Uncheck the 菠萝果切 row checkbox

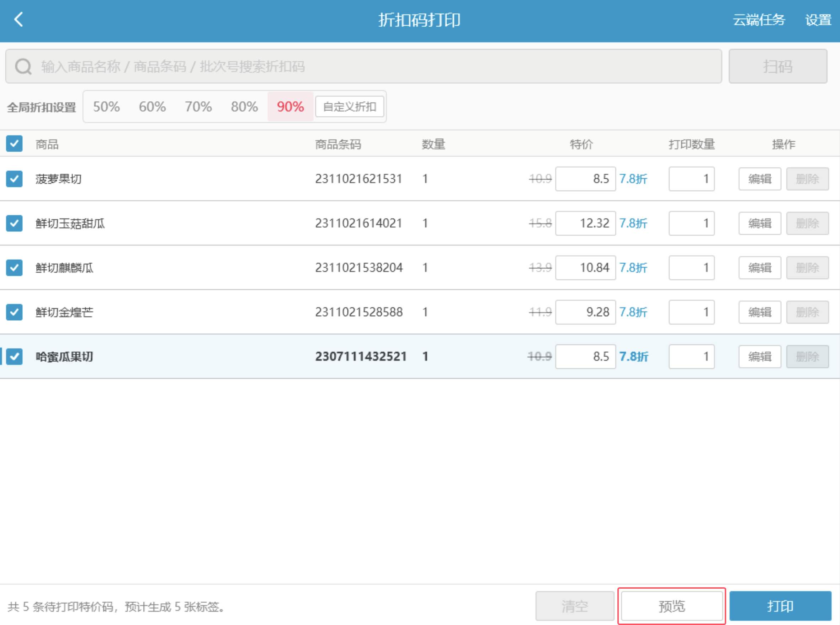[14, 179]
